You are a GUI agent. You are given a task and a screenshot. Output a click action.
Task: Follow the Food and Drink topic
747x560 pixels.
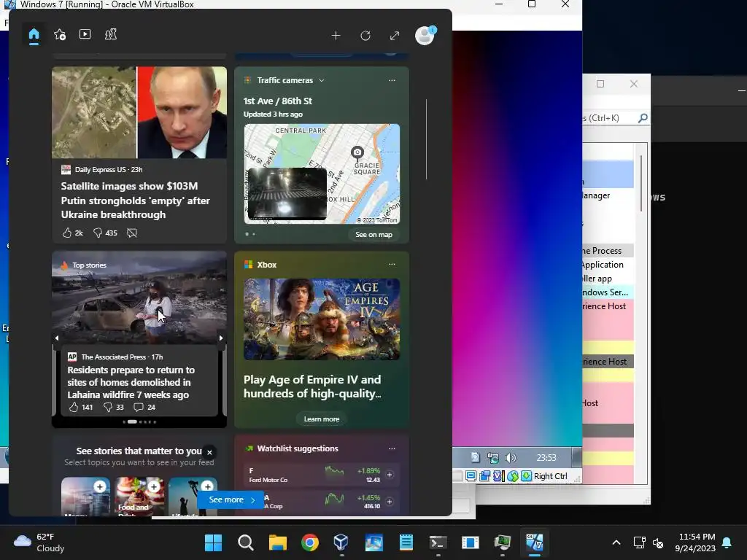point(153,486)
